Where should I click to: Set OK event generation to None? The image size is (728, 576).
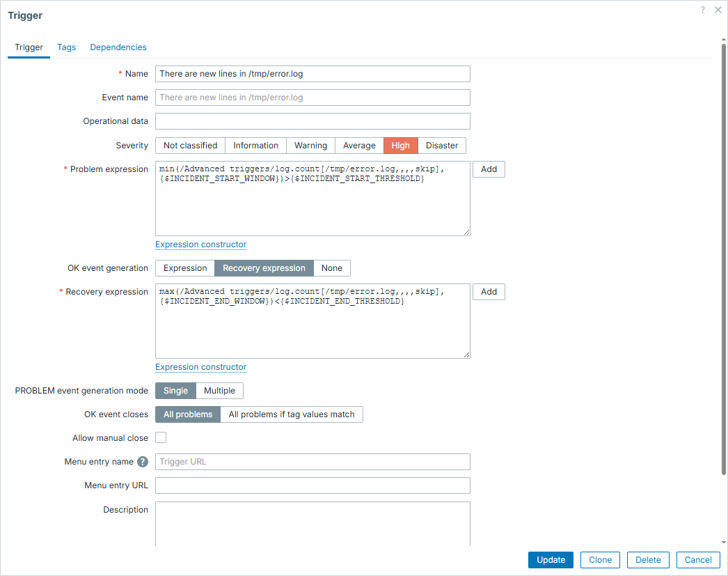332,268
